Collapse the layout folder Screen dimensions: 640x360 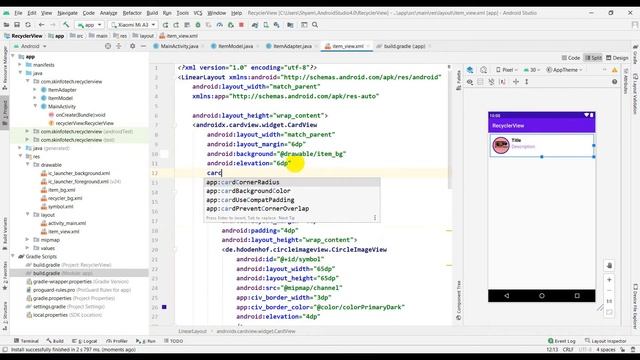tap(28, 214)
